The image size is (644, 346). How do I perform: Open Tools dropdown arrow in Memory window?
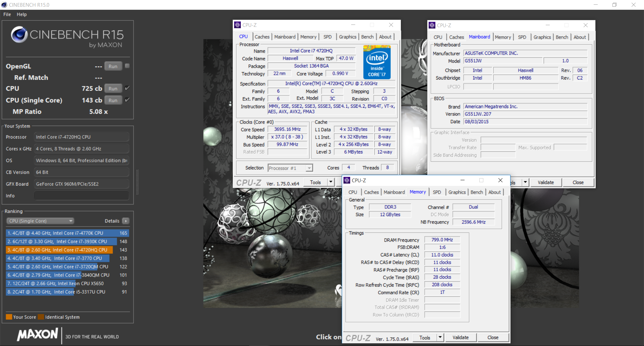(440, 337)
